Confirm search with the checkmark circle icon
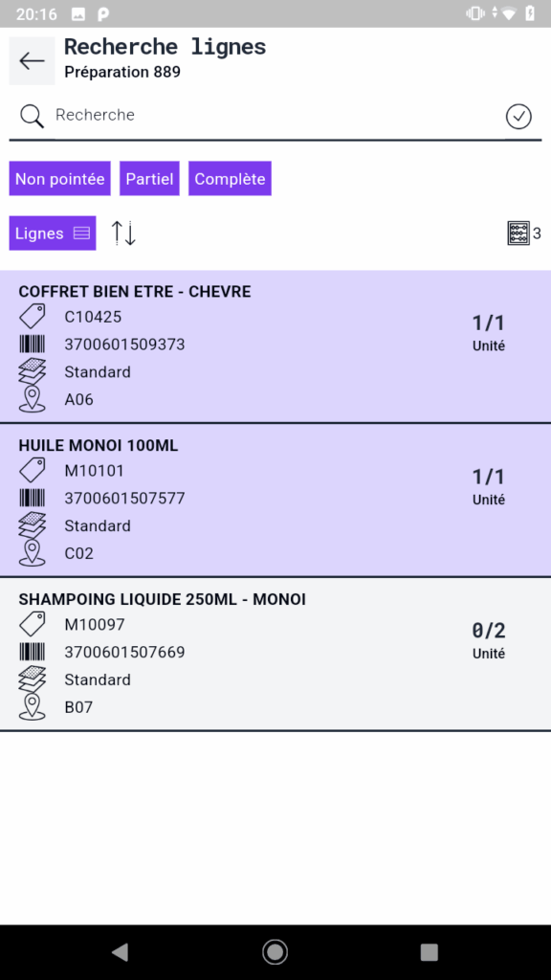This screenshot has height=980, width=551. tap(518, 116)
